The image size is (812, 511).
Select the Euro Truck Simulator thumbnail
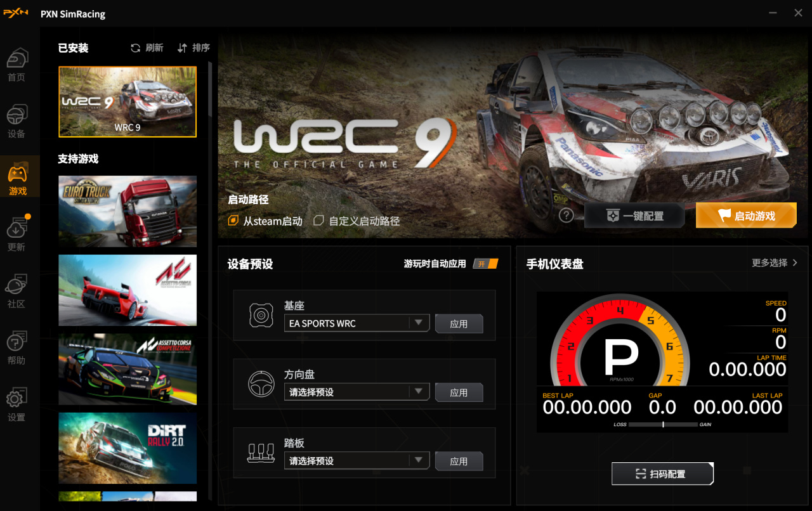128,211
